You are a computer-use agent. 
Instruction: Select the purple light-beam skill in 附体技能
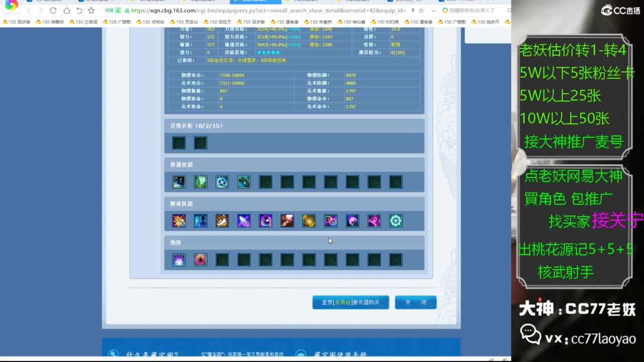coord(244,221)
